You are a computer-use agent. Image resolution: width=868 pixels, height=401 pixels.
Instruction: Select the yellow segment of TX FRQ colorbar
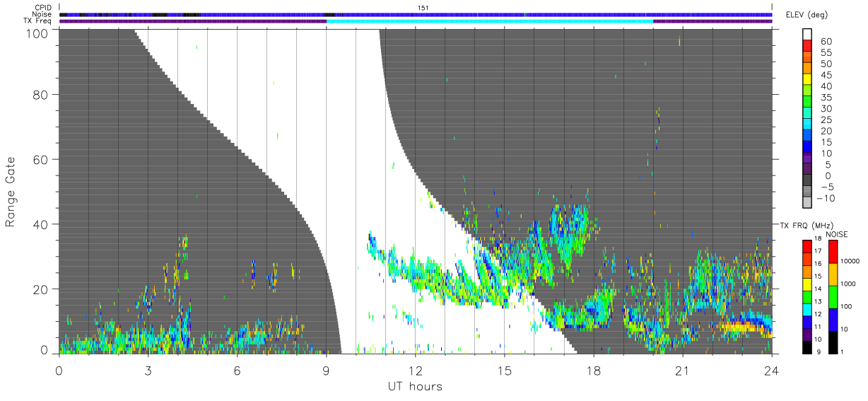pyautogui.click(x=807, y=284)
